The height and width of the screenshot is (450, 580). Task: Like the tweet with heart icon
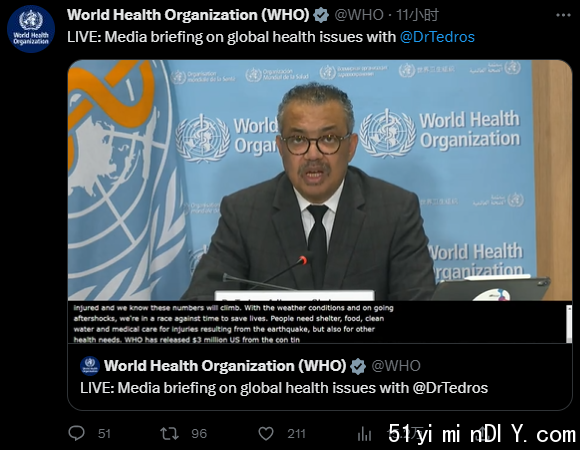[x=266, y=433]
